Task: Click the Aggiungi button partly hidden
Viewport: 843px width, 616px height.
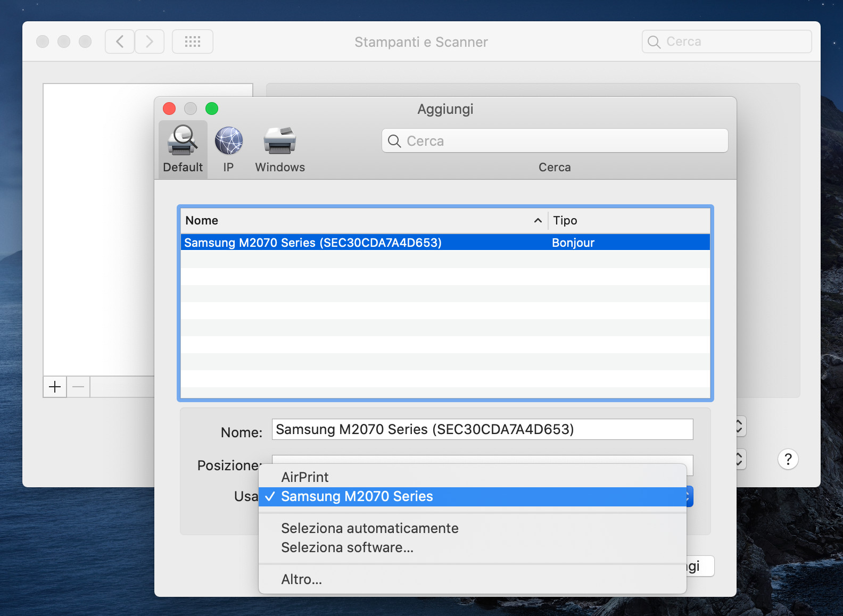Action: pos(700,566)
